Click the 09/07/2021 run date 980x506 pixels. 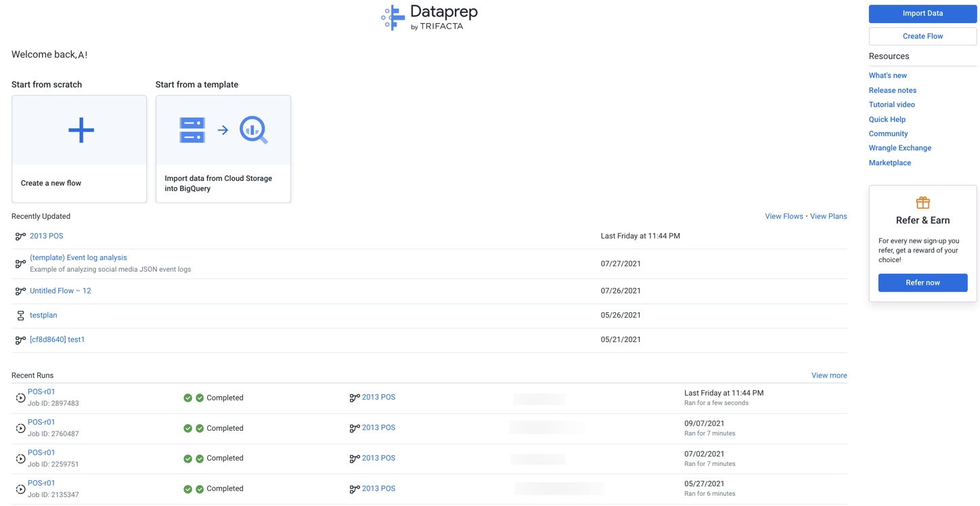(x=704, y=423)
